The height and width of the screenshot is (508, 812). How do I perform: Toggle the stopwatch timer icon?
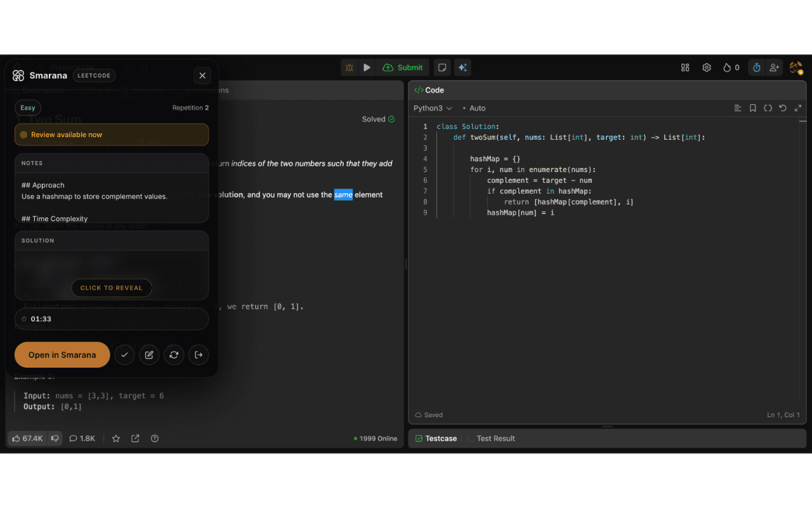point(756,67)
